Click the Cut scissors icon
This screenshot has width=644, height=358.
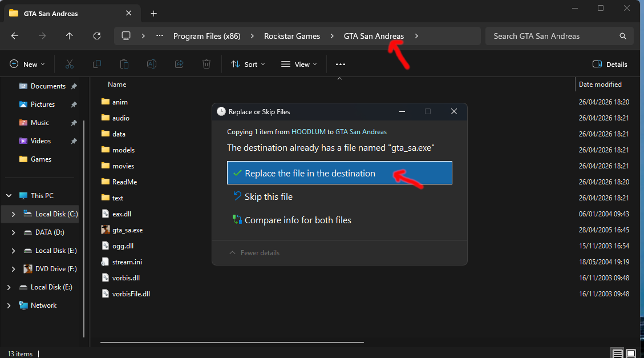click(x=70, y=64)
